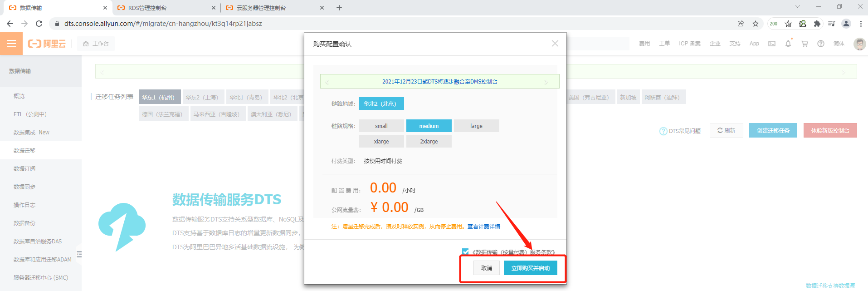Select medium link specification
The image size is (868, 291).
click(x=429, y=126)
